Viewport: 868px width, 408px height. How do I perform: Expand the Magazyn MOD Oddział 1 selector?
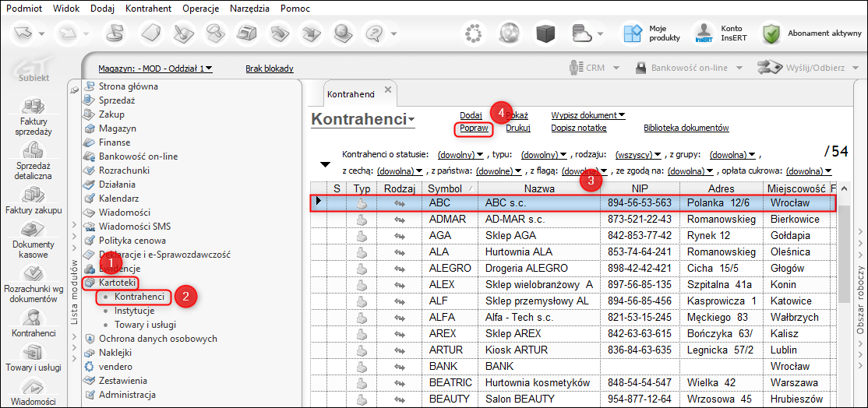156,69
